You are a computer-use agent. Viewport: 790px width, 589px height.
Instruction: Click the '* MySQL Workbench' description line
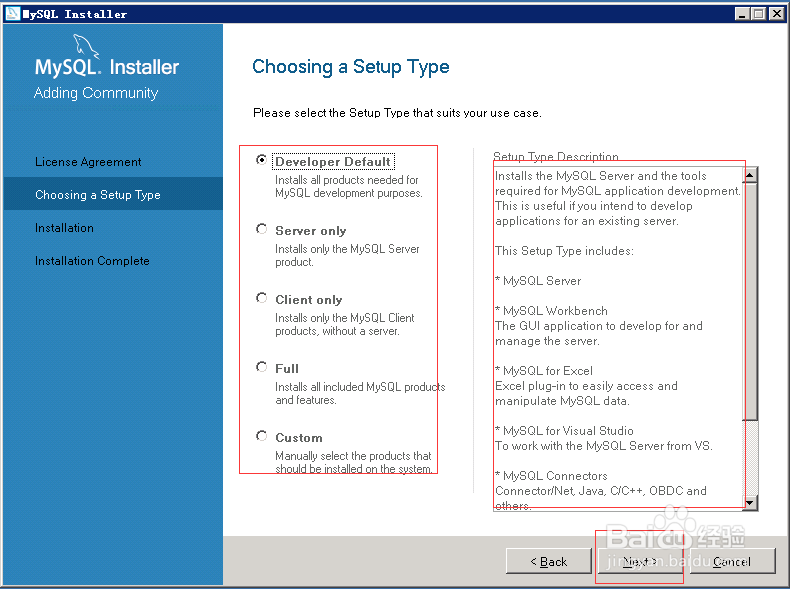[551, 311]
